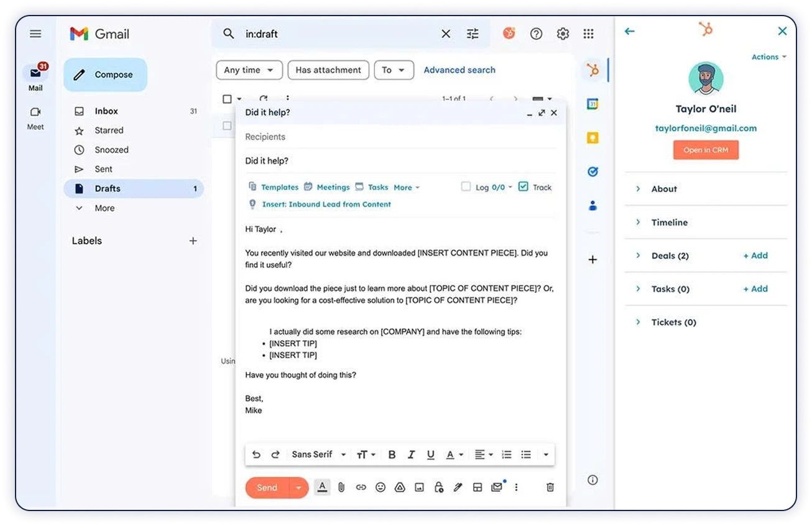812x526 pixels.
Task: Open the send options arrow beside Send
Action: (299, 488)
